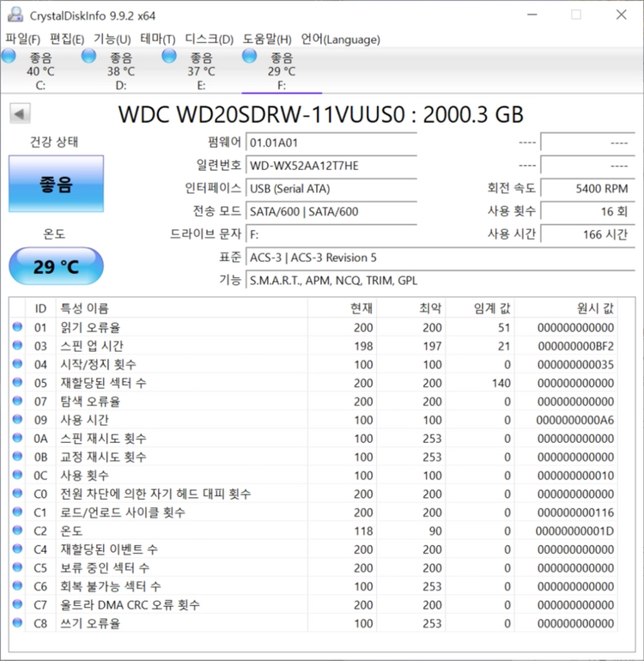Click threshold value 140 in 재할당된 섹터 row
Image resolution: width=644 pixels, height=661 pixels.
(501, 383)
